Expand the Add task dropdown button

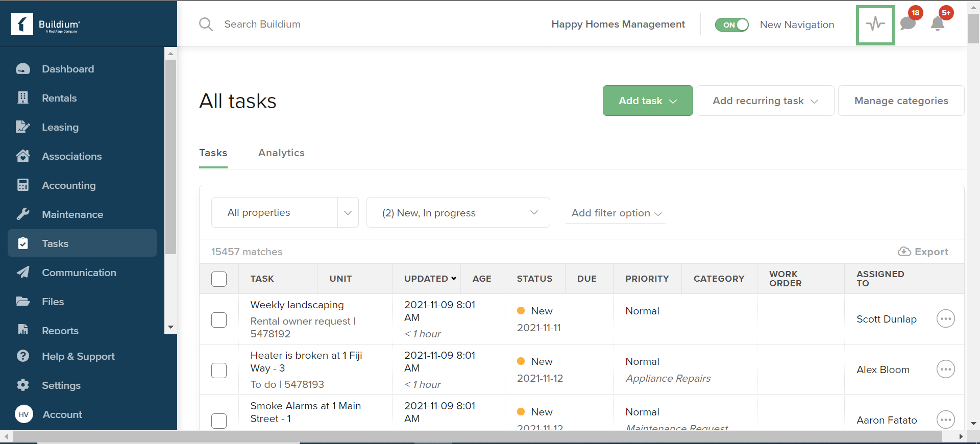[x=648, y=101]
